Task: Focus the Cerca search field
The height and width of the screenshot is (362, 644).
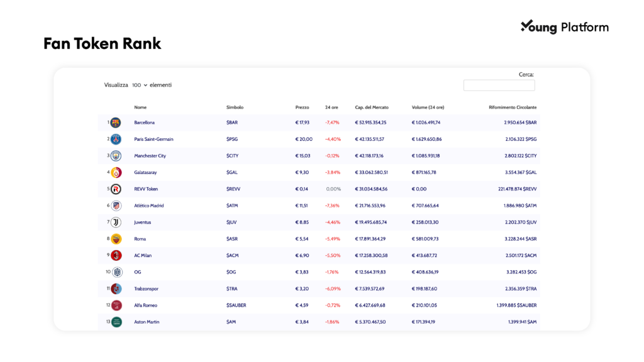Action: point(499,85)
